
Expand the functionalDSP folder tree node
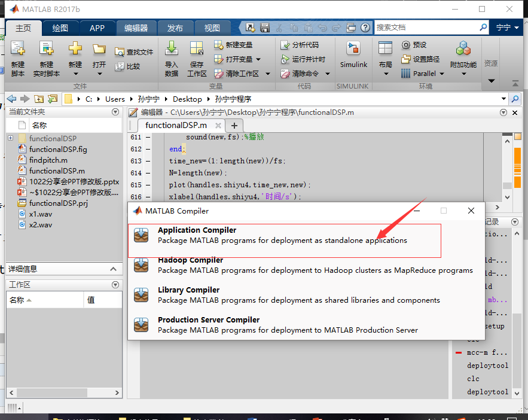(10, 138)
